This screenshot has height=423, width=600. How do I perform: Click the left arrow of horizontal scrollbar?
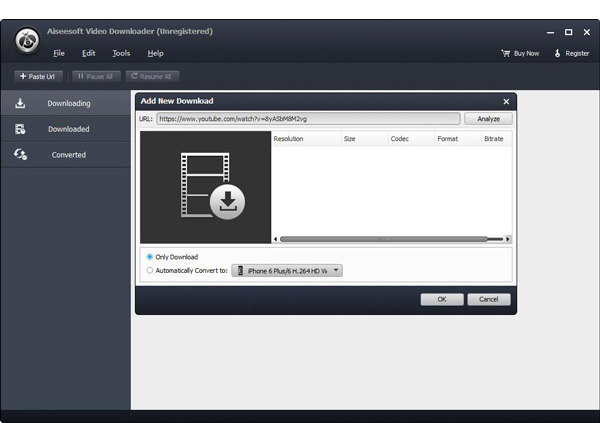[x=276, y=239]
